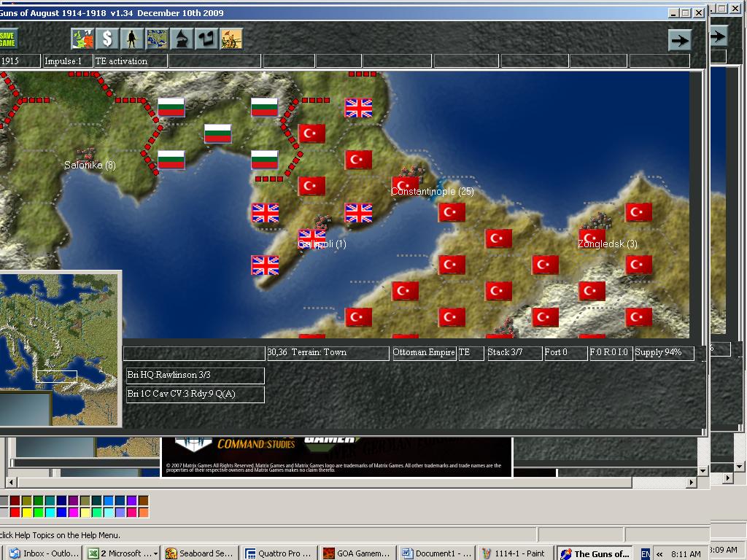Click the 30,36 Terrain: Town field
The height and width of the screenshot is (560, 747).
click(328, 353)
